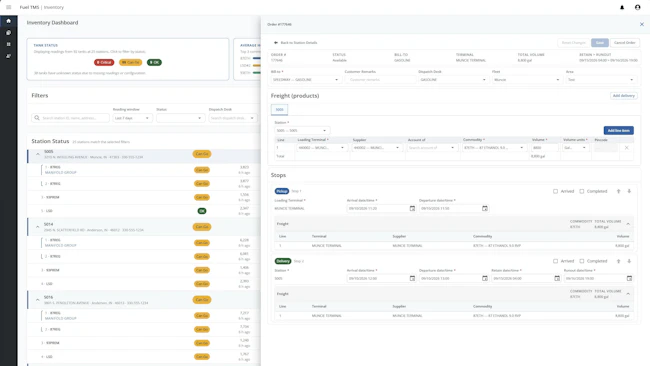This screenshot has height=366, width=650.
Task: Open the Station dropdown showing 5005
Action: pyautogui.click(x=301, y=131)
